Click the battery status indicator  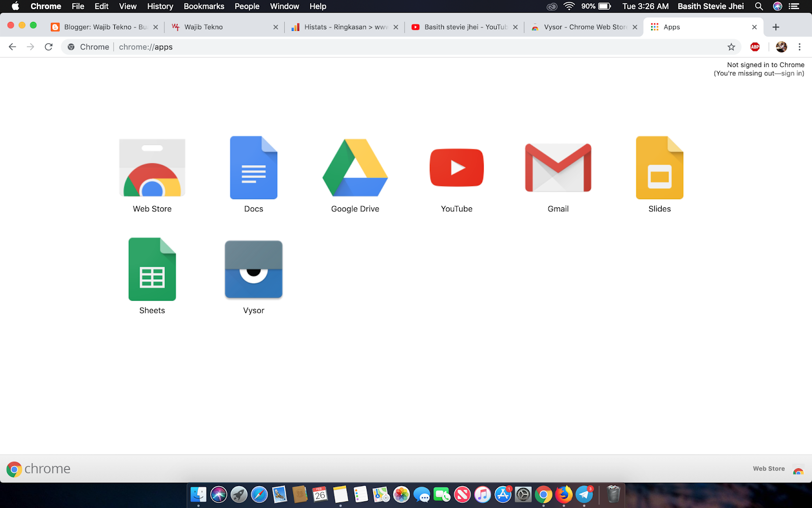(596, 6)
